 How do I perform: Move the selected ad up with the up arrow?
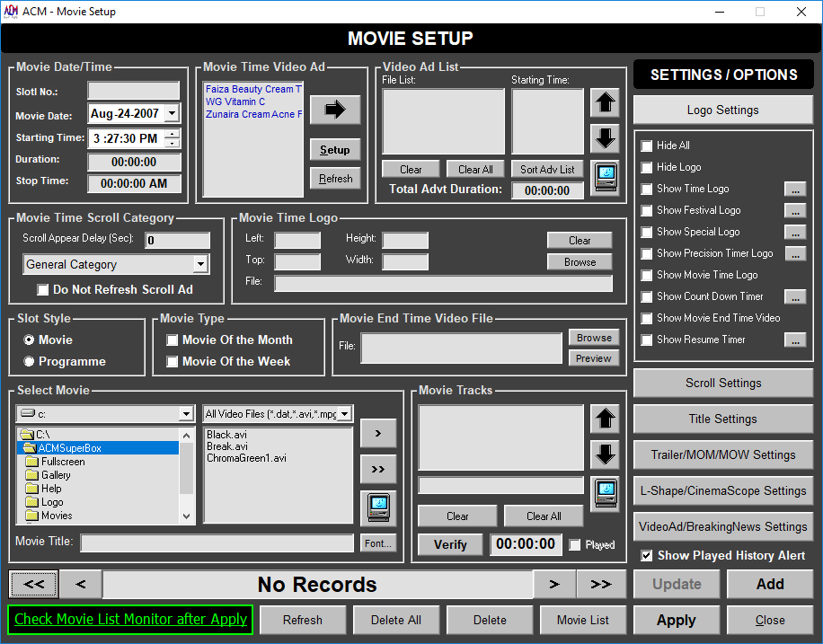605,103
